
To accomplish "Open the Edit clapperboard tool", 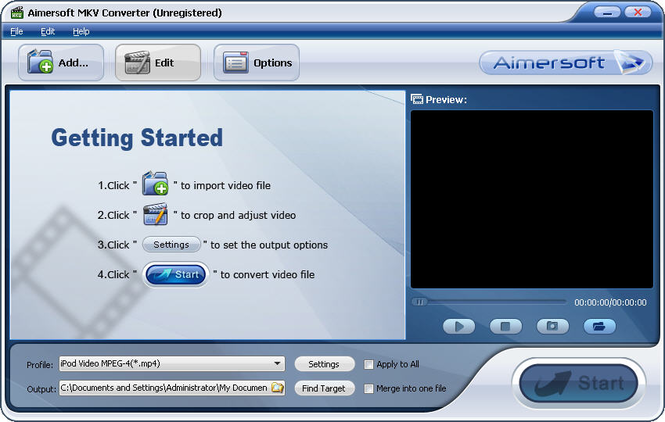I will [137, 62].
